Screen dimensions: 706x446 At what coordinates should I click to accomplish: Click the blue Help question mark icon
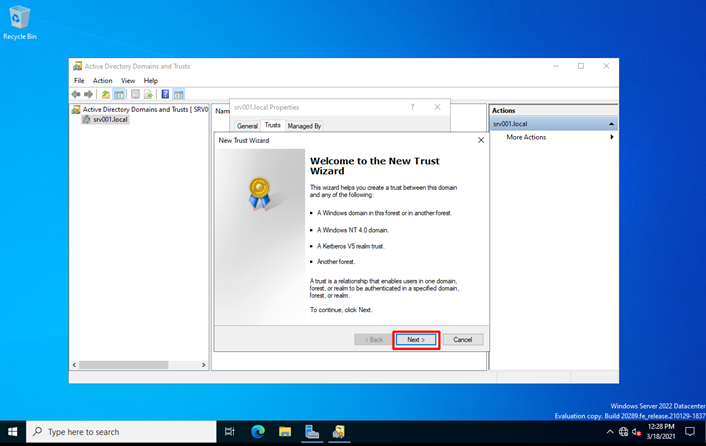pyautogui.click(x=165, y=94)
